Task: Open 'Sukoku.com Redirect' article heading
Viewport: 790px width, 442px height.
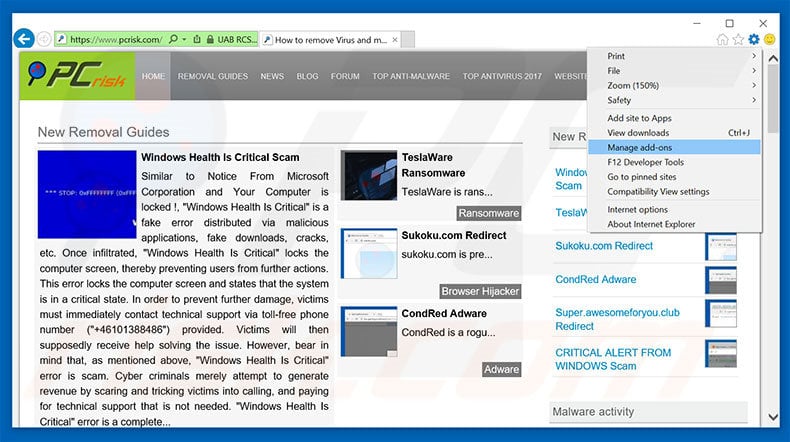Action: [x=454, y=235]
